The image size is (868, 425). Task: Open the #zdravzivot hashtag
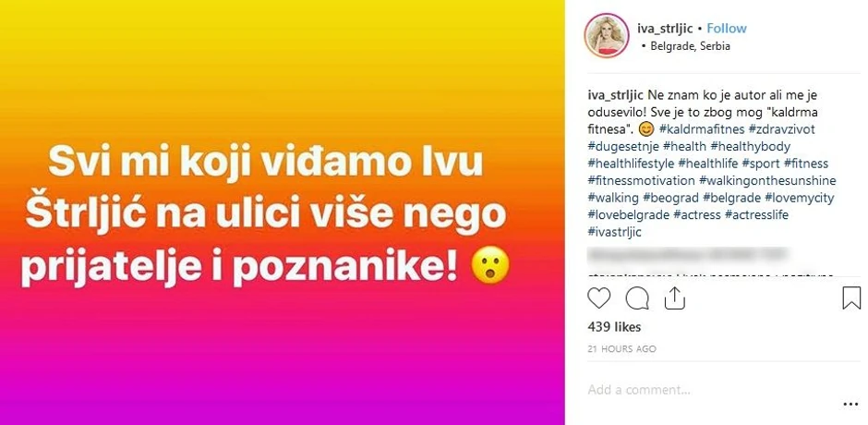click(x=778, y=129)
